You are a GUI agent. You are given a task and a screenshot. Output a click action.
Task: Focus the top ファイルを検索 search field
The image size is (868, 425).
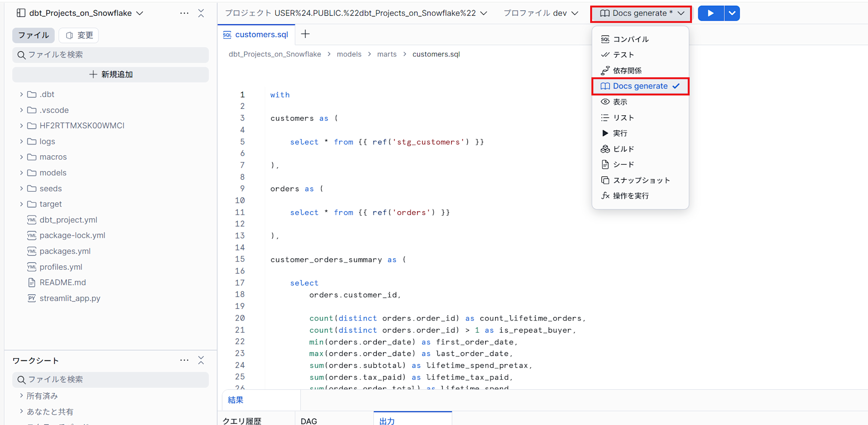click(110, 55)
